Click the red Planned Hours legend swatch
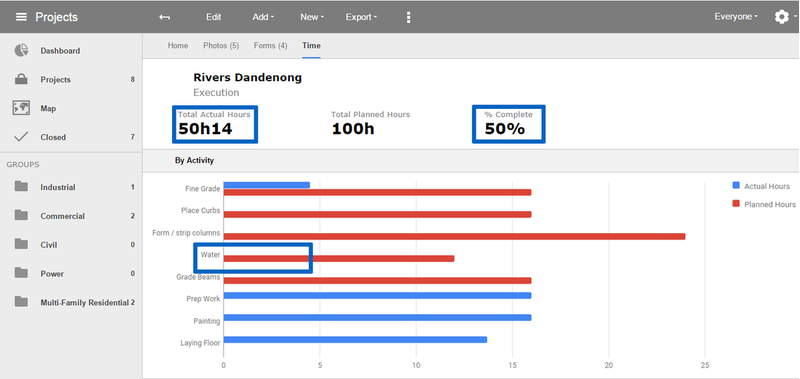 tap(736, 204)
